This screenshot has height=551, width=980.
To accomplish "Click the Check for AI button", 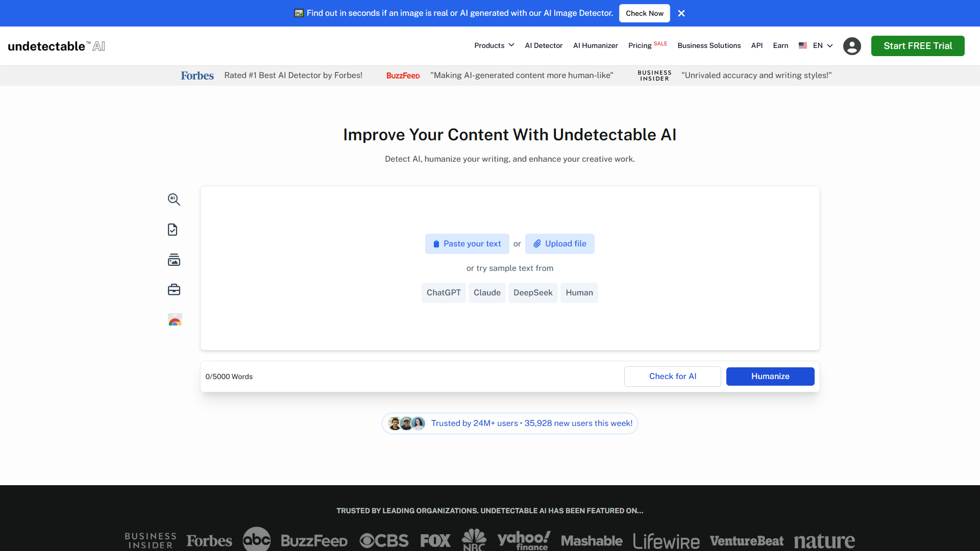I will pos(673,377).
